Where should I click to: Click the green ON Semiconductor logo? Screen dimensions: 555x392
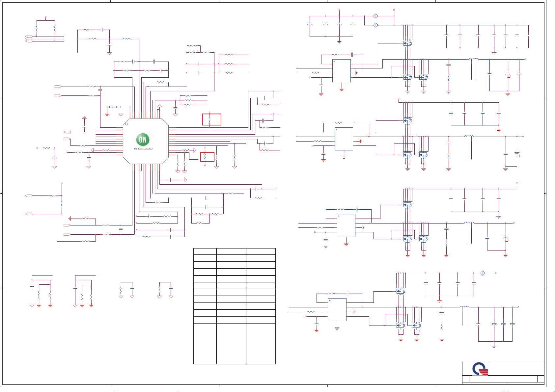143,140
